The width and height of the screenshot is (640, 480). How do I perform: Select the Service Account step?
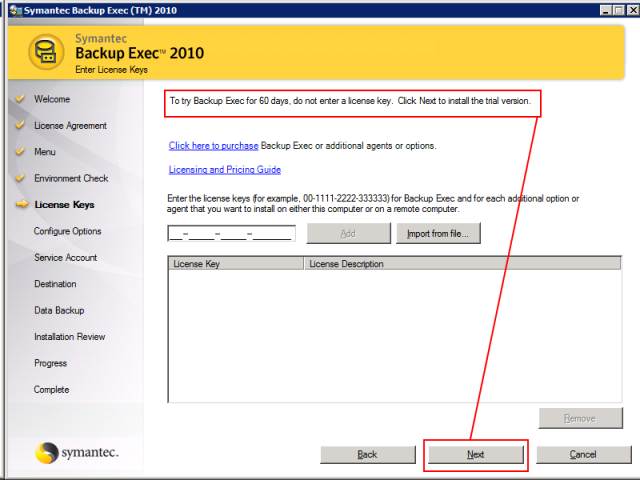click(x=65, y=258)
